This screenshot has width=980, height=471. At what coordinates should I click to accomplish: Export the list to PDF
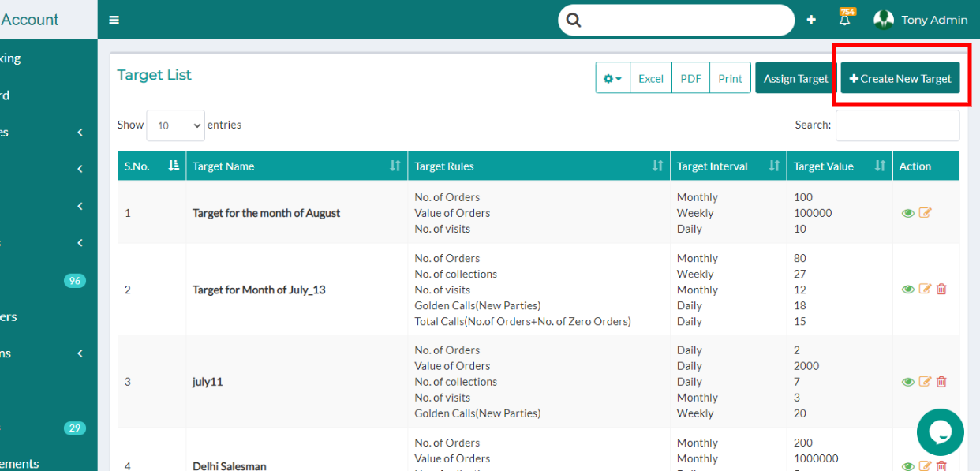(690, 78)
